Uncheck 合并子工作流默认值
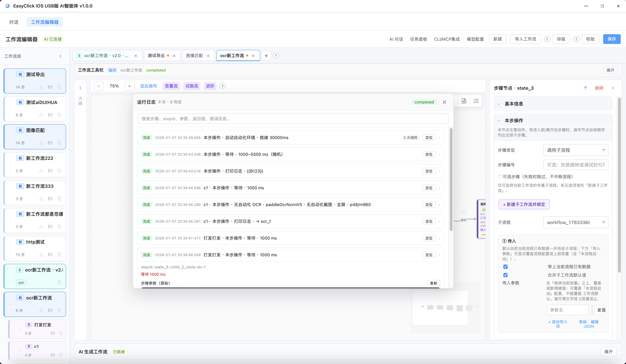This screenshot has height=364, width=626. 505,275
